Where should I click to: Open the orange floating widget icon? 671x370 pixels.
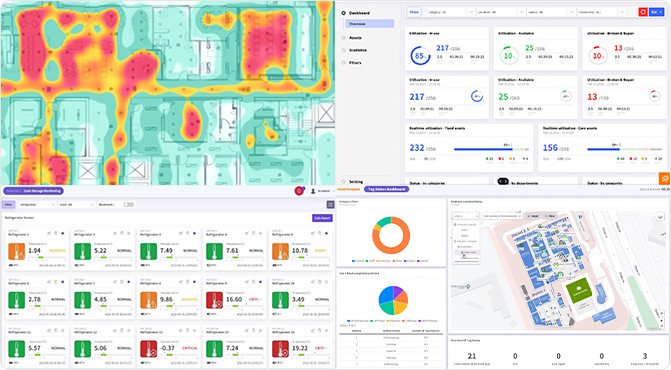(x=665, y=178)
